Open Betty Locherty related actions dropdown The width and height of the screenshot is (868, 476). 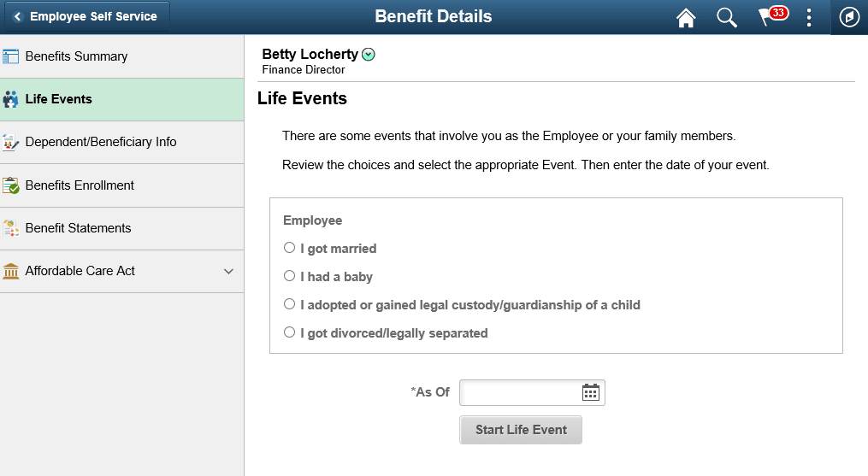368,54
